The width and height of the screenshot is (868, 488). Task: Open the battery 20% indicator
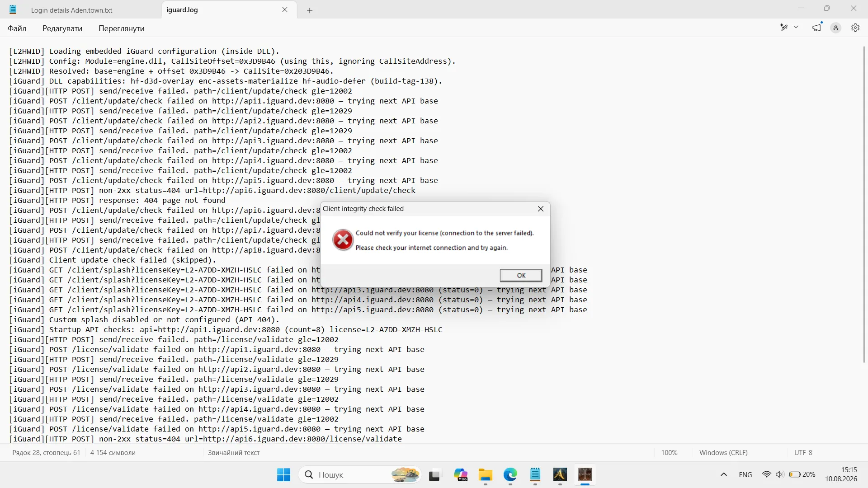coord(802,474)
